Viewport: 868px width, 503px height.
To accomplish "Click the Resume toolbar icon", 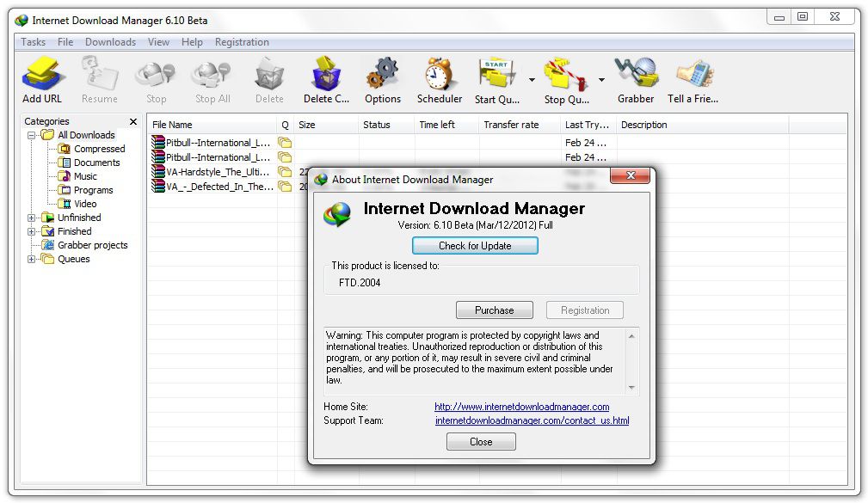I will (100, 73).
